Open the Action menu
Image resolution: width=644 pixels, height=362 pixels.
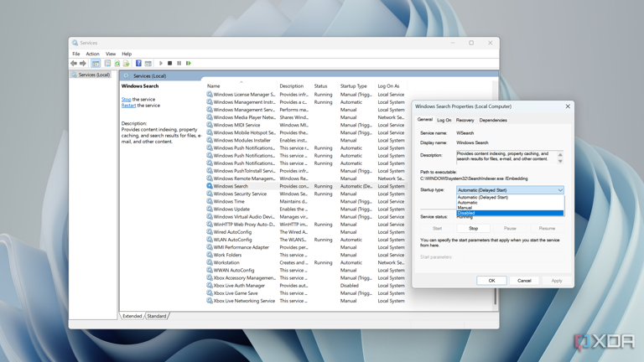[92, 54]
